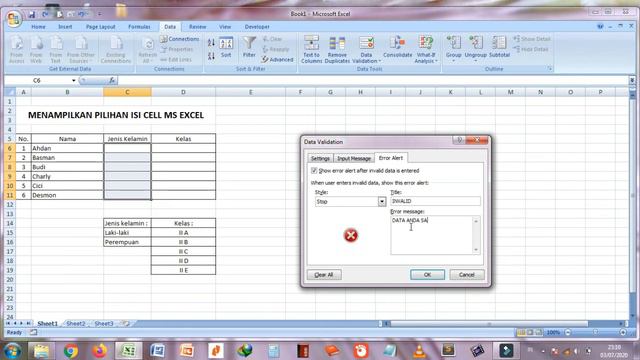Click the VLC cone taskbar icon

pyautogui.click(x=419, y=351)
